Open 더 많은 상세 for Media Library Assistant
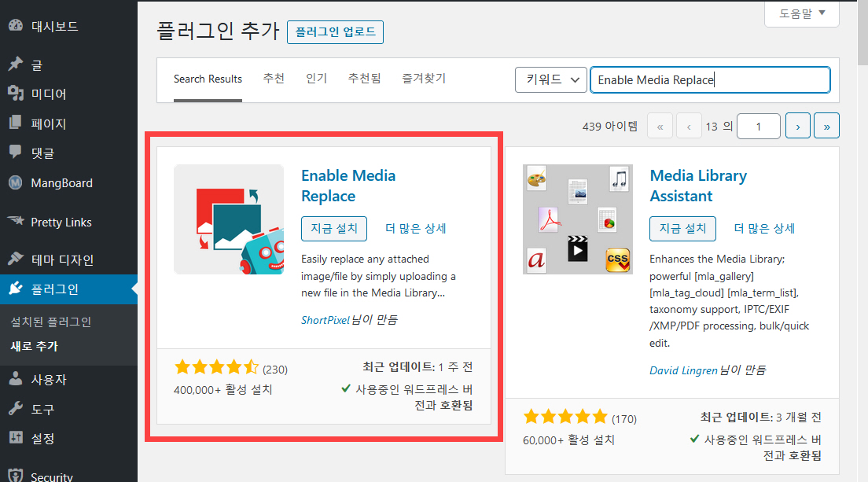Screen dimensions: 868x482 click(x=764, y=229)
